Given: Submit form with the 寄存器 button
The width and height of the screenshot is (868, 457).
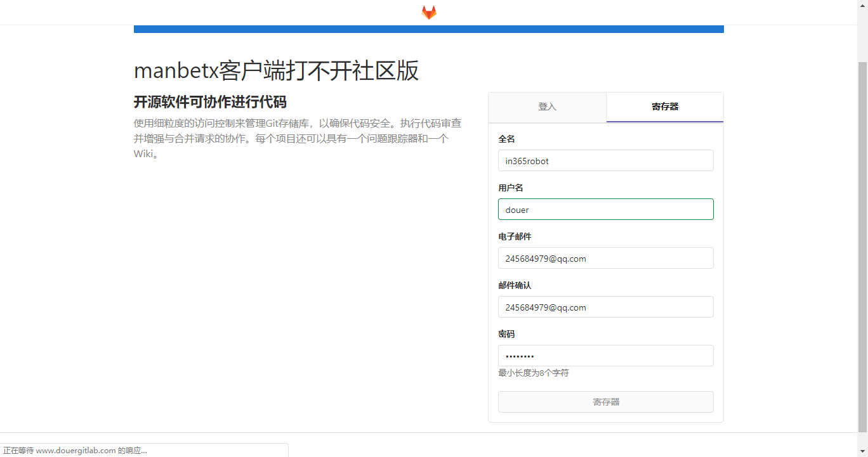Looking at the screenshot, I should click(606, 402).
